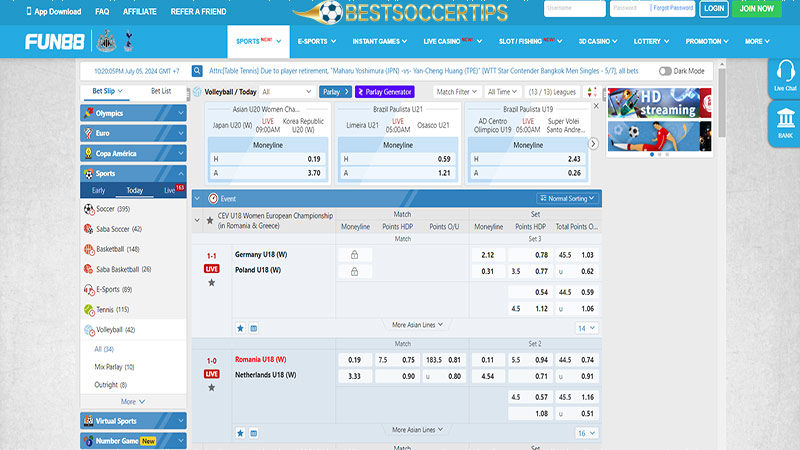Click locked Germany U18 moneyline cell
Viewport: 800px width, 450px height.
(355, 255)
